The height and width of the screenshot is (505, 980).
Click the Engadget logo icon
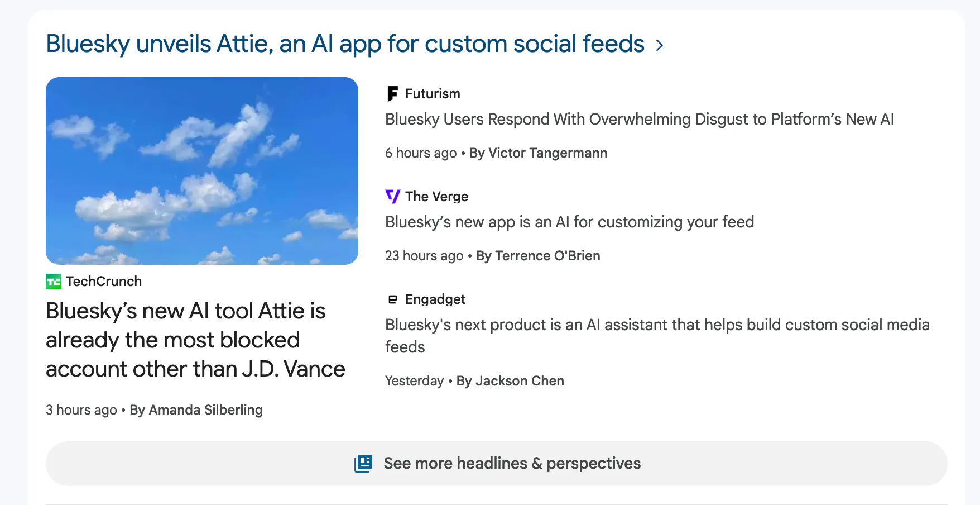point(393,299)
